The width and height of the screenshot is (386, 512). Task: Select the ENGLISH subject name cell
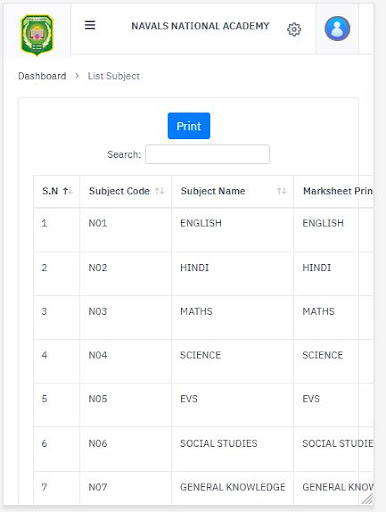click(x=201, y=223)
